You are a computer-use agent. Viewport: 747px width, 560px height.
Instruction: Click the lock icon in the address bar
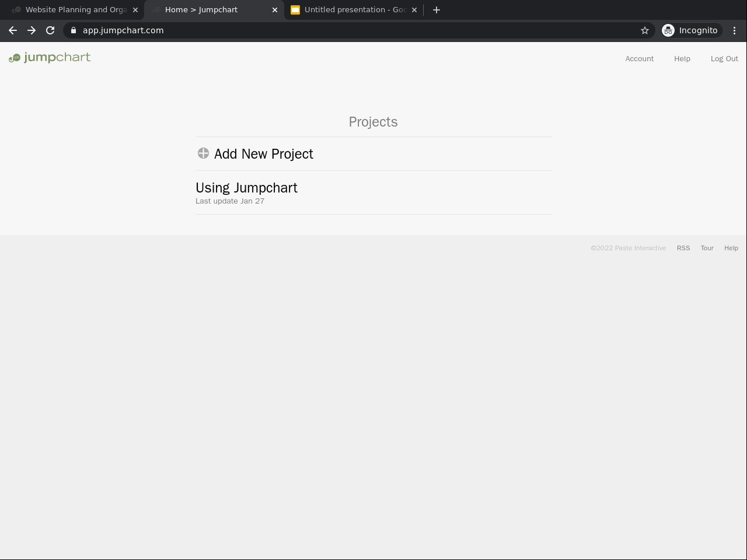coord(74,30)
